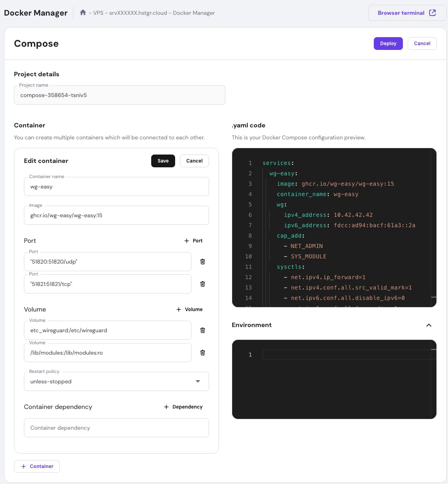Edit the Container name field wg-easy
Viewport: 448px width, 484px height.
[x=116, y=187]
